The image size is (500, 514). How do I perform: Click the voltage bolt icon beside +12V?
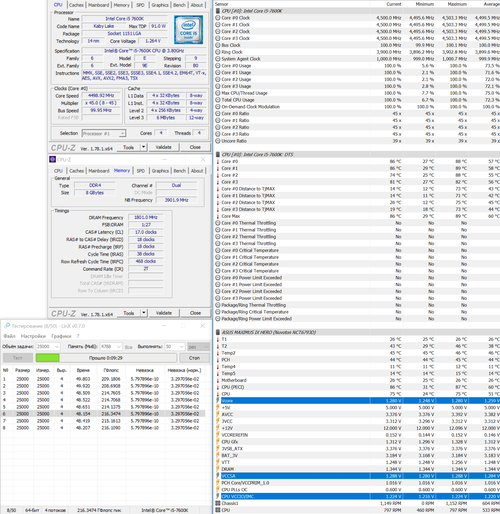218,428
